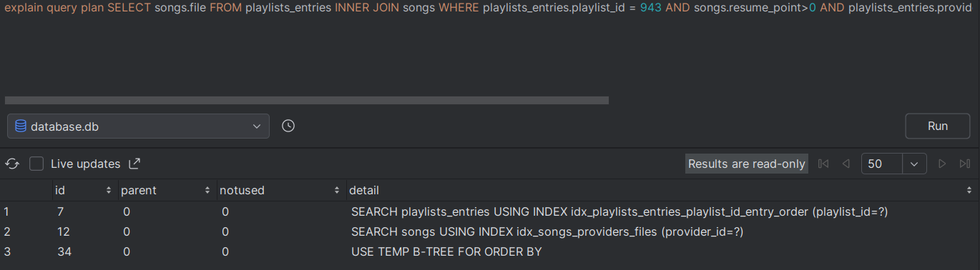
Task: Click the database icon beside database.db
Action: [x=21, y=126]
